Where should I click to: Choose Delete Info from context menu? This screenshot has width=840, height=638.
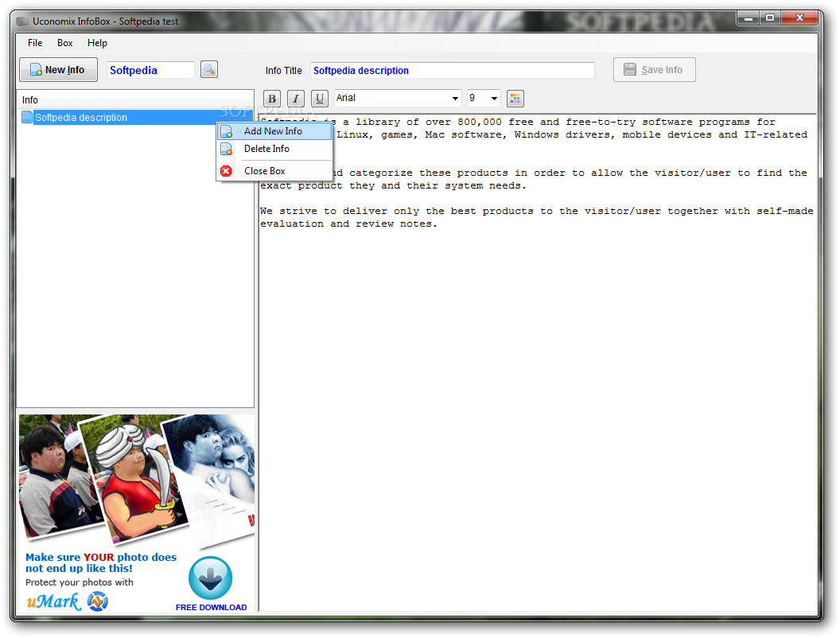click(x=274, y=149)
